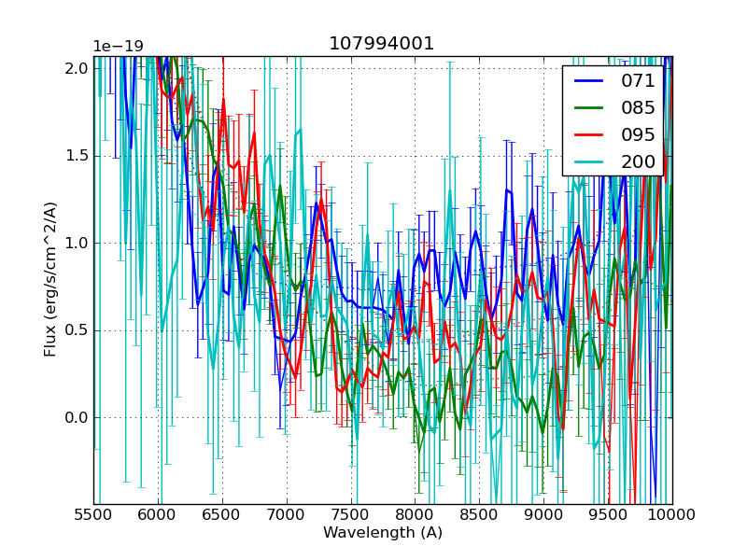Select the 7500 x-axis tick label

pyautogui.click(x=350, y=515)
